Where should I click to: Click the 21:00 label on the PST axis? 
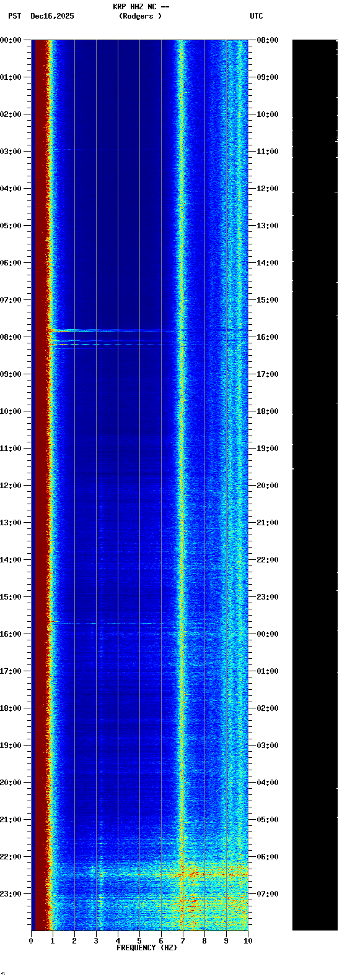click(x=11, y=820)
